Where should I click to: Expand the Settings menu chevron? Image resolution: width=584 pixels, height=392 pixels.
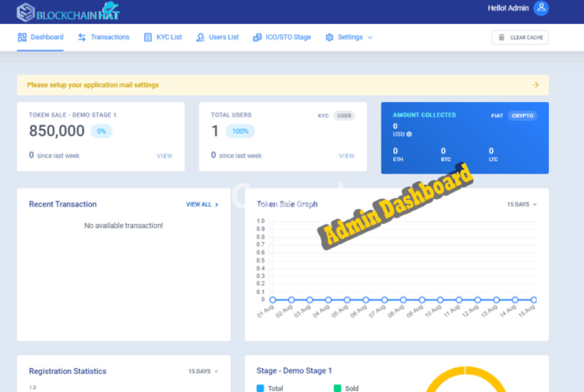(x=370, y=37)
